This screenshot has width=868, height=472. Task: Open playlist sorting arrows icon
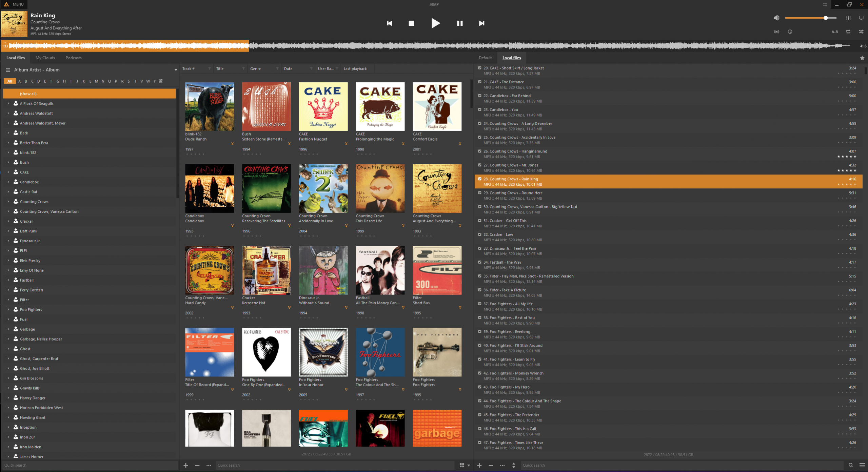click(x=514, y=465)
